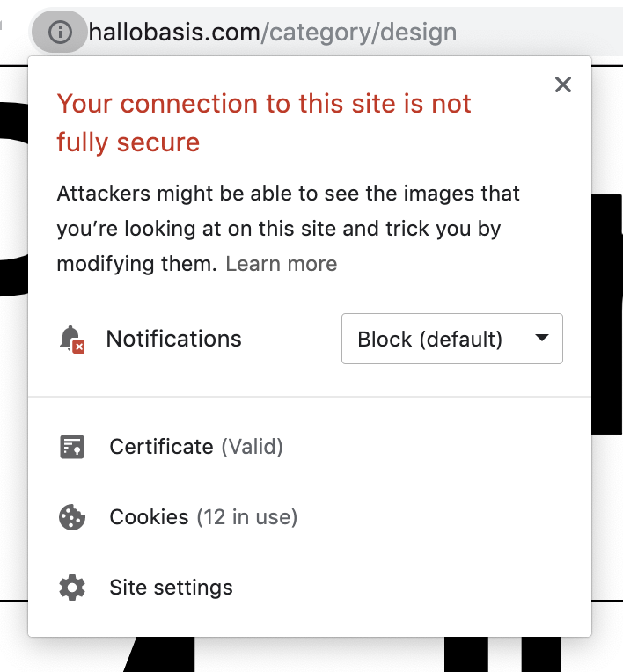
Task: Click the (Valid) status beside Certificate
Action: [x=252, y=447]
